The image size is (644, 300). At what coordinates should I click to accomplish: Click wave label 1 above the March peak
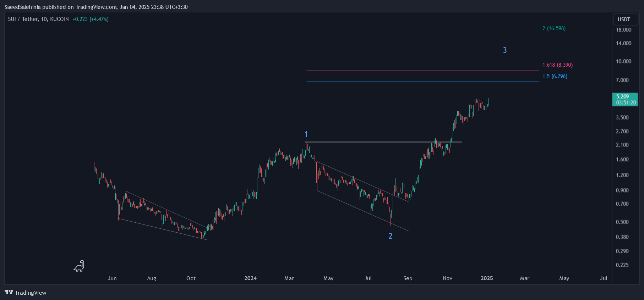click(x=306, y=134)
